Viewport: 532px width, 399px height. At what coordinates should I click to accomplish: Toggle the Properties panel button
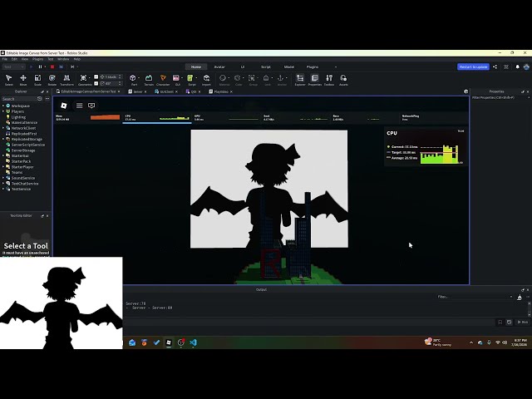(315, 80)
